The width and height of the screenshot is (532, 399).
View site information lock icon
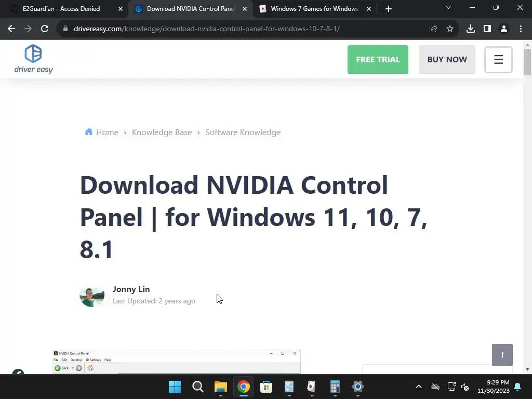click(65, 29)
